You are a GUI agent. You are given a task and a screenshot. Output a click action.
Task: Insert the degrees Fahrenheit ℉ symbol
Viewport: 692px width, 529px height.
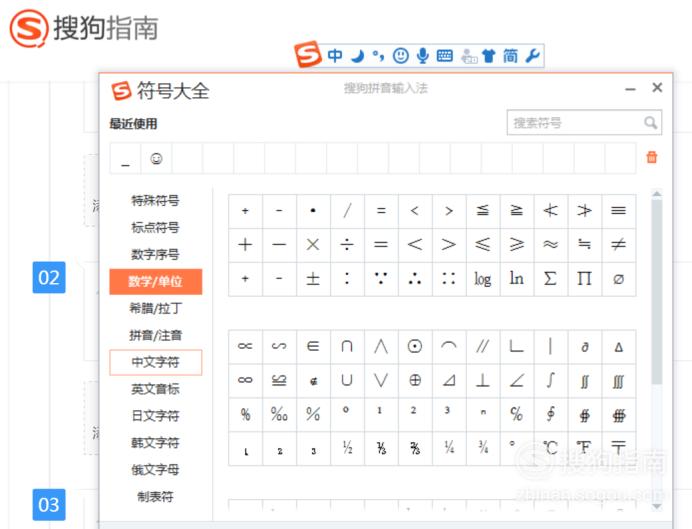(x=584, y=448)
